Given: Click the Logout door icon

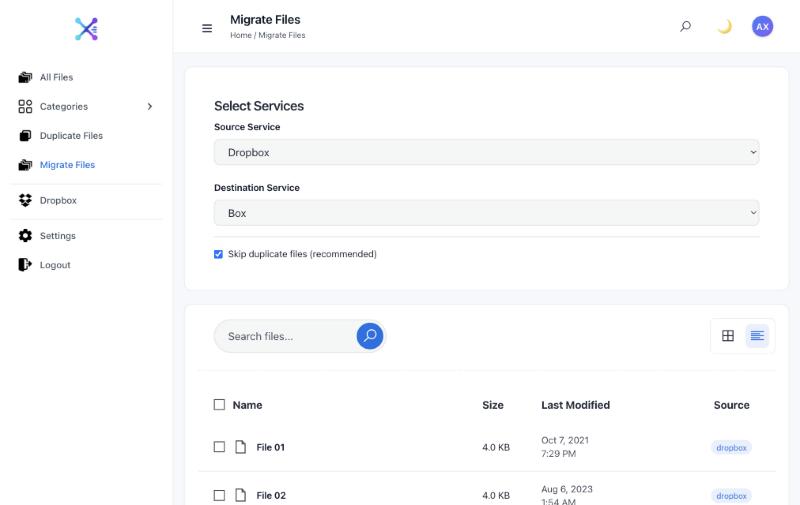Looking at the screenshot, I should pyautogui.click(x=25, y=265).
